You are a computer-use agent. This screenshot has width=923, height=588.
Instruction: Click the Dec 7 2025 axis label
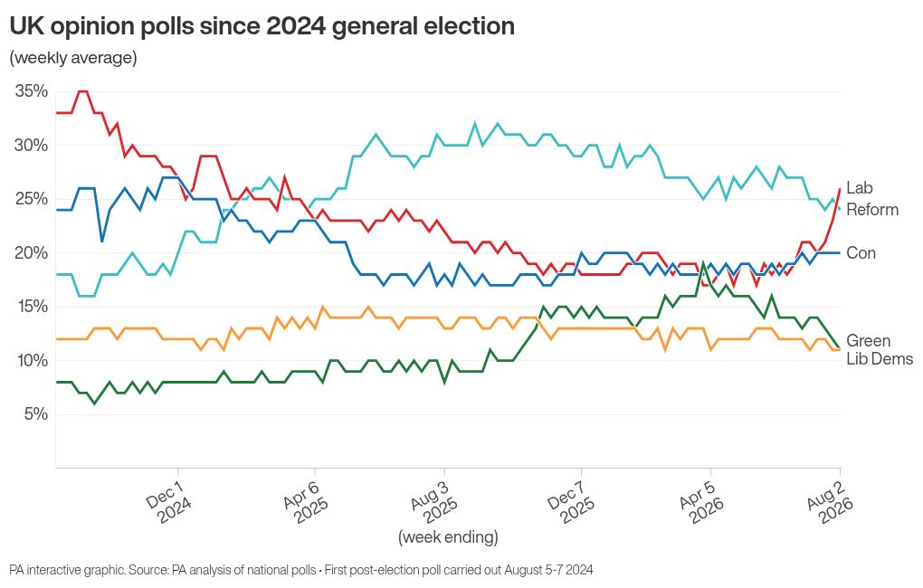(573, 500)
